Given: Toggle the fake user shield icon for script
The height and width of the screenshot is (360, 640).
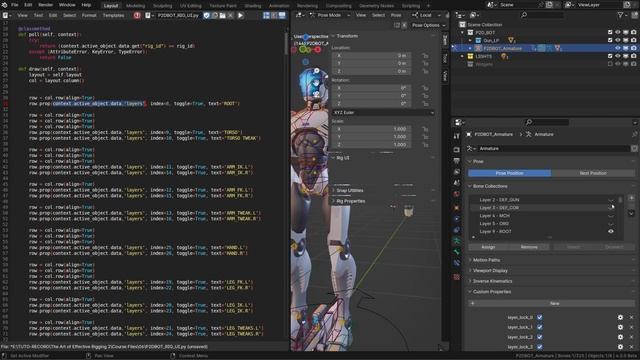Looking at the screenshot, I should 207,15.
